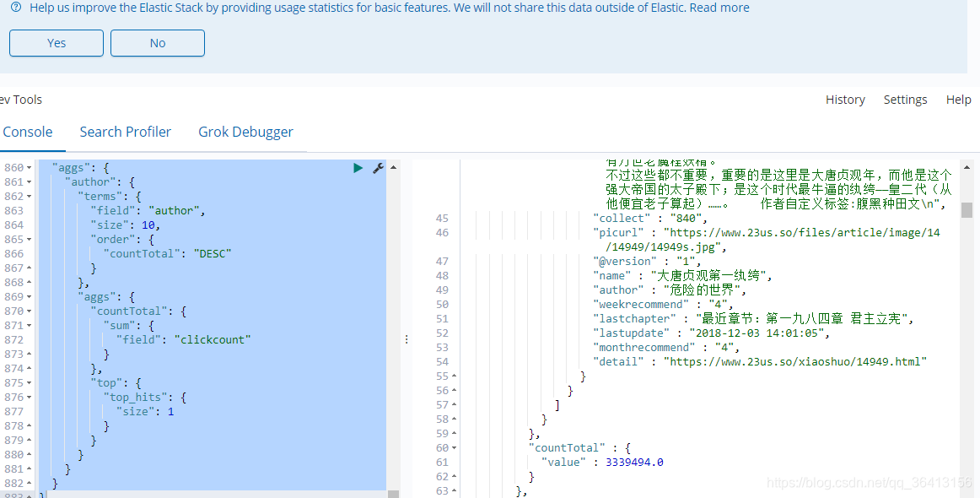
Task: Click line number 61 in response gutter
Action: (x=443, y=463)
